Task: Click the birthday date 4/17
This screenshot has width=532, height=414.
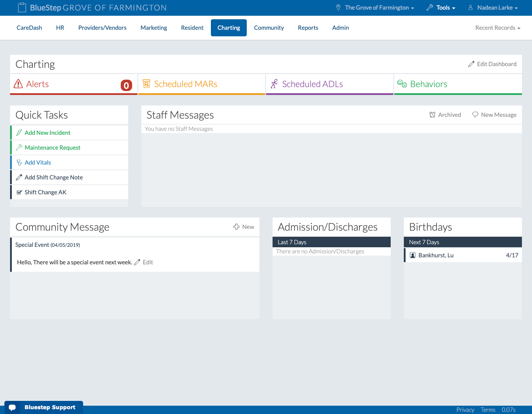Action: coord(512,255)
